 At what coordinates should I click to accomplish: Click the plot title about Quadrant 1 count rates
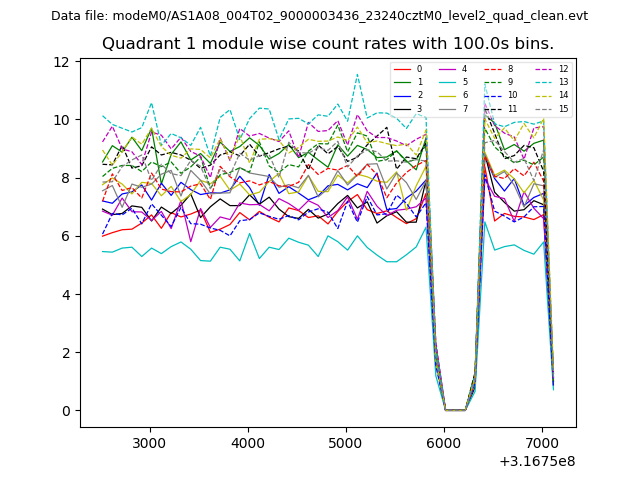[x=328, y=44]
